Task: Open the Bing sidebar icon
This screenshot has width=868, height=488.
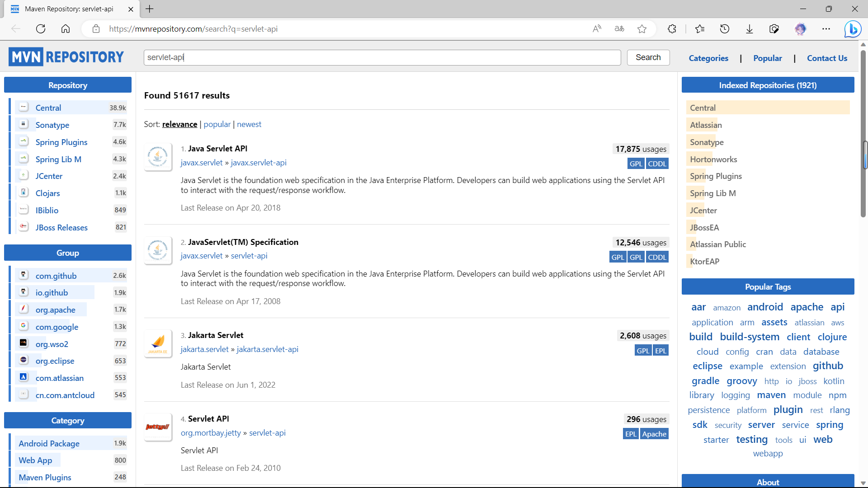Action: 853,29
